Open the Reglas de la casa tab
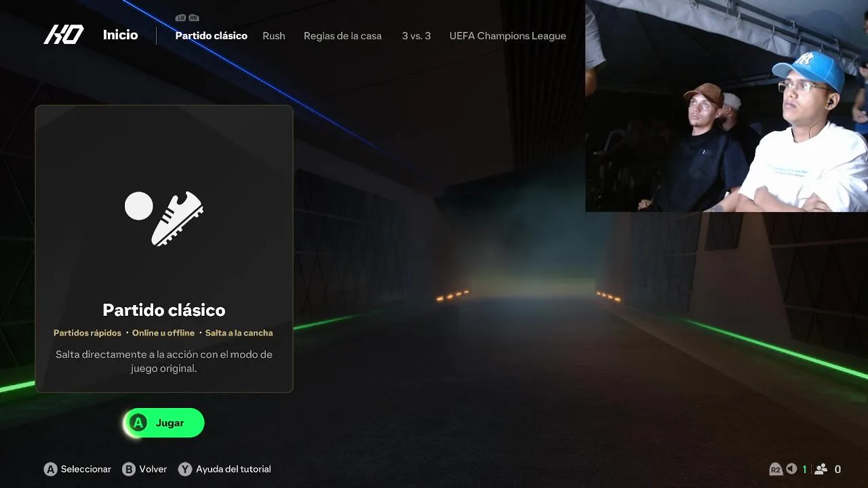868x488 pixels. [x=342, y=36]
